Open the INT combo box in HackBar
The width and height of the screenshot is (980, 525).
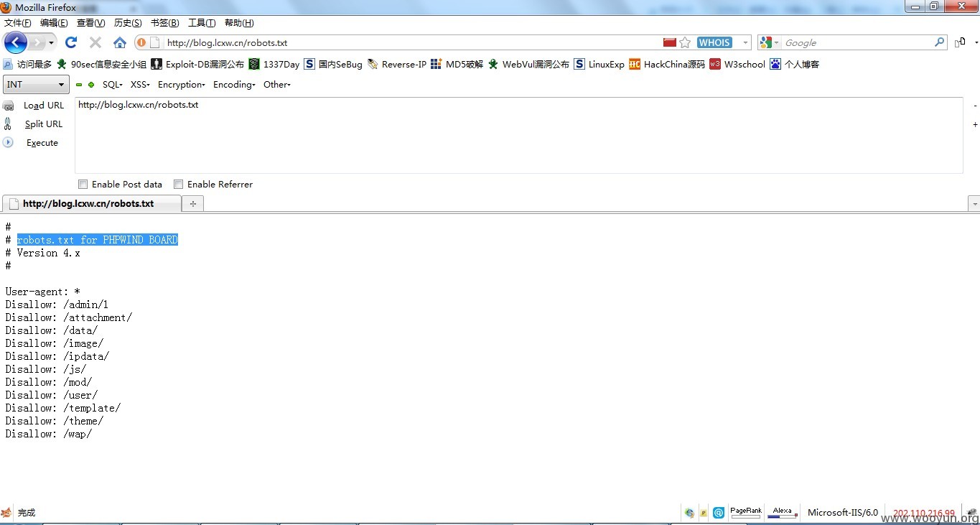click(x=36, y=85)
